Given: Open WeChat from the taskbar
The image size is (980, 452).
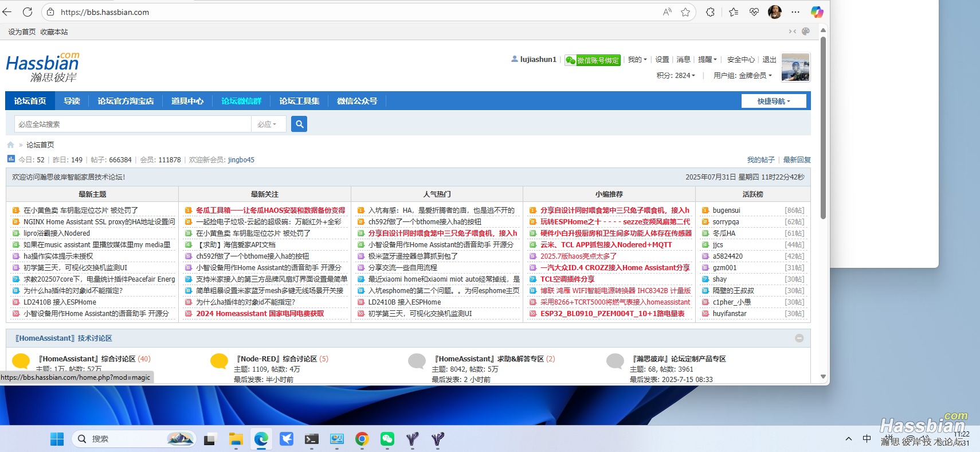Looking at the screenshot, I should click(387, 439).
